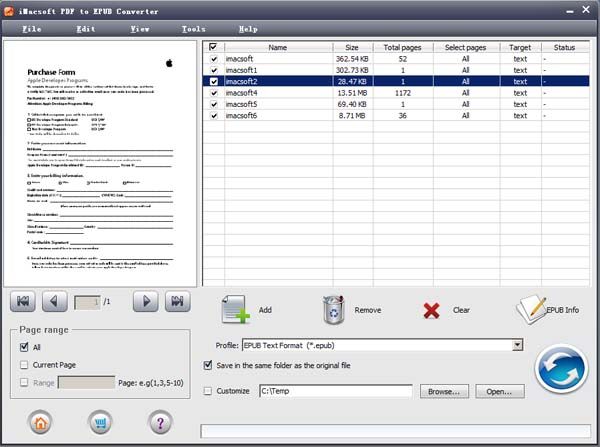Expand the Profile dropdown arrow
Viewport: 600px width, 447px height.
tap(517, 345)
